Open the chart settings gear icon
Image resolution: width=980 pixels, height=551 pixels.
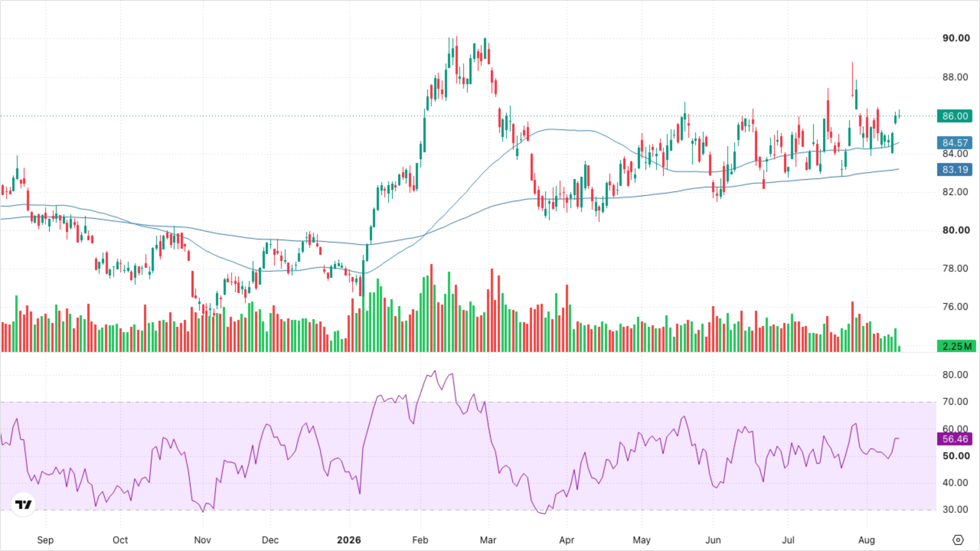958,540
